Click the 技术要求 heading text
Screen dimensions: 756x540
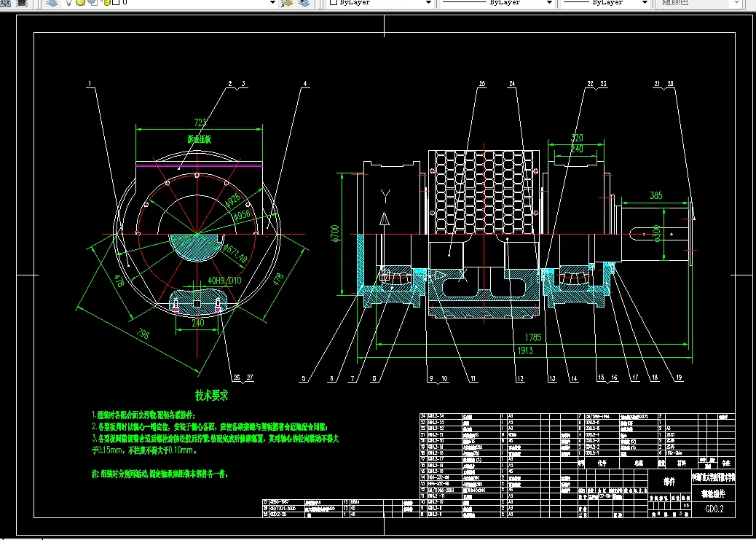click(x=212, y=396)
